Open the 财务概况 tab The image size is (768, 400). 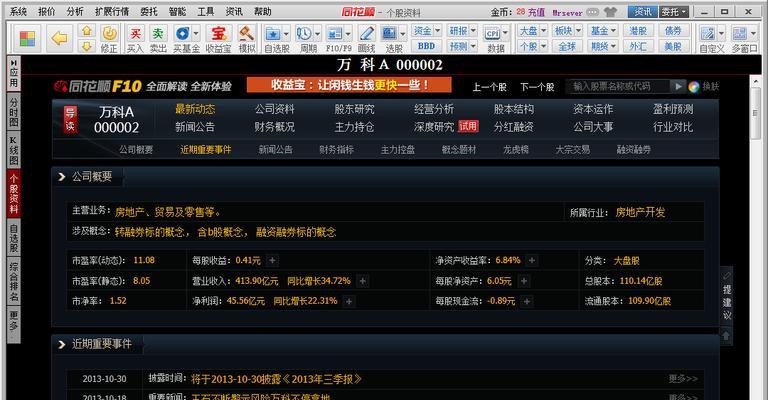(x=274, y=127)
